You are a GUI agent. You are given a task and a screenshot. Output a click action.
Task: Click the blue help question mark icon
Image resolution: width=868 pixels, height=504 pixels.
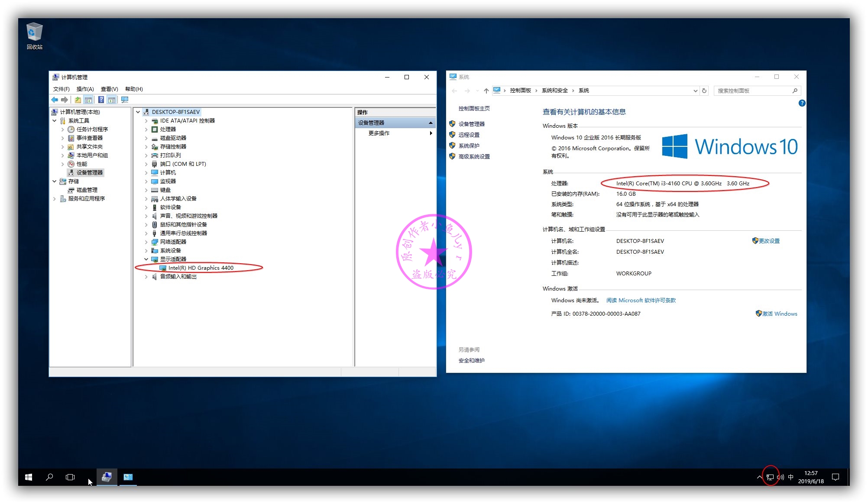pyautogui.click(x=101, y=100)
